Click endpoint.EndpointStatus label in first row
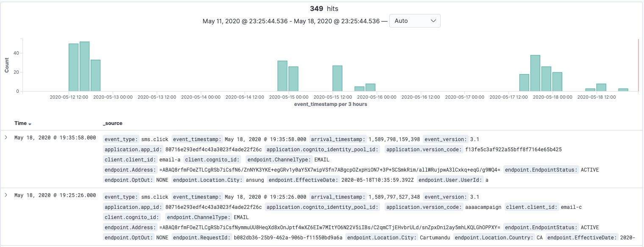Image resolution: width=644 pixels, height=247 pixels. click(x=541, y=170)
